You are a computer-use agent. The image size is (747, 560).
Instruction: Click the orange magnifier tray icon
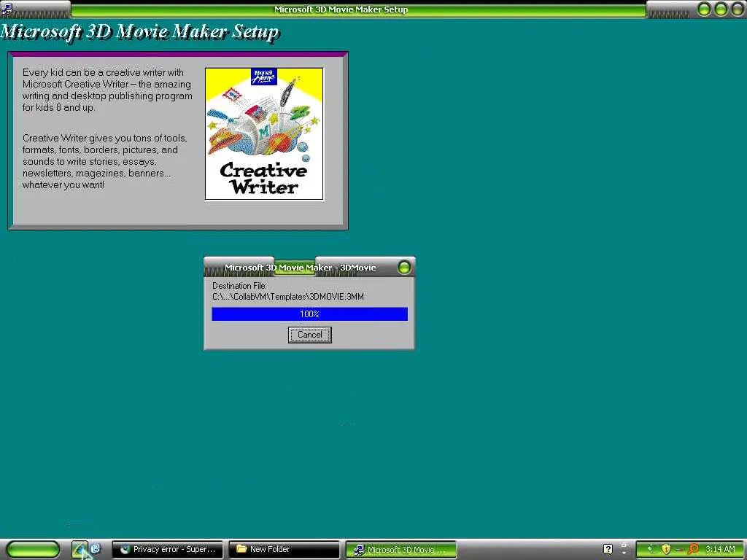[x=693, y=549]
